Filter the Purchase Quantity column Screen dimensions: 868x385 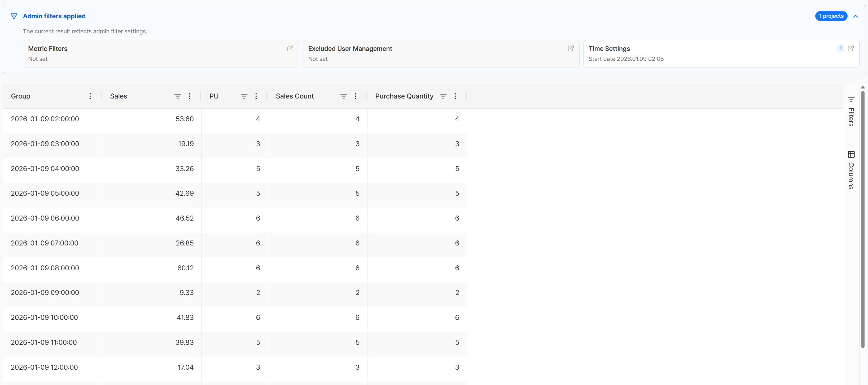pyautogui.click(x=443, y=96)
